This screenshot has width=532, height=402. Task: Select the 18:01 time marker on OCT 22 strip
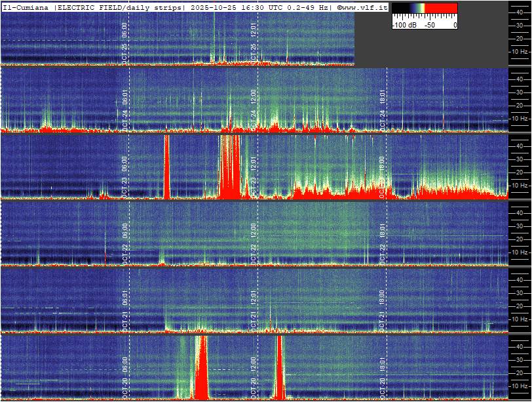click(383, 230)
